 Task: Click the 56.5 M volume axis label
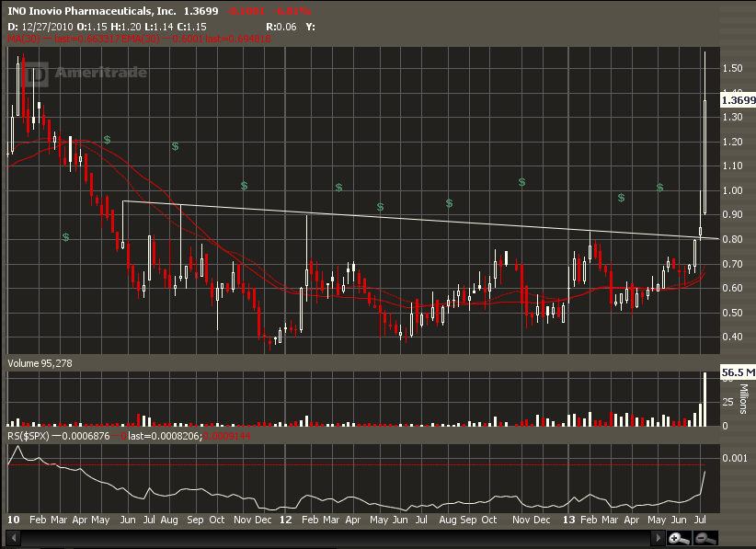[738, 373]
